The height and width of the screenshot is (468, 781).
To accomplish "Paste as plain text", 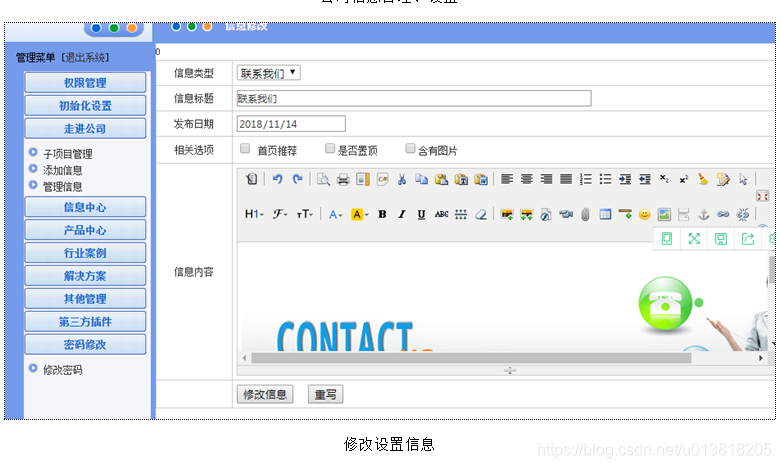I will 461,179.
